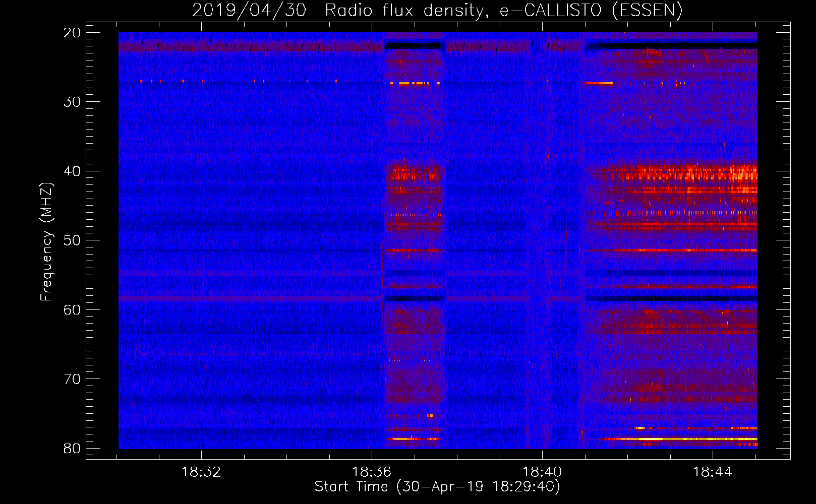This screenshot has height=504, width=816.
Task: Click the time tick label "18:32"
Action: pyautogui.click(x=201, y=472)
